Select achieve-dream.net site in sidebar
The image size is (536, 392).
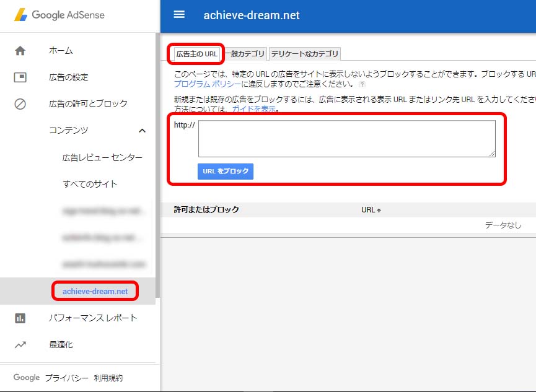tap(95, 291)
